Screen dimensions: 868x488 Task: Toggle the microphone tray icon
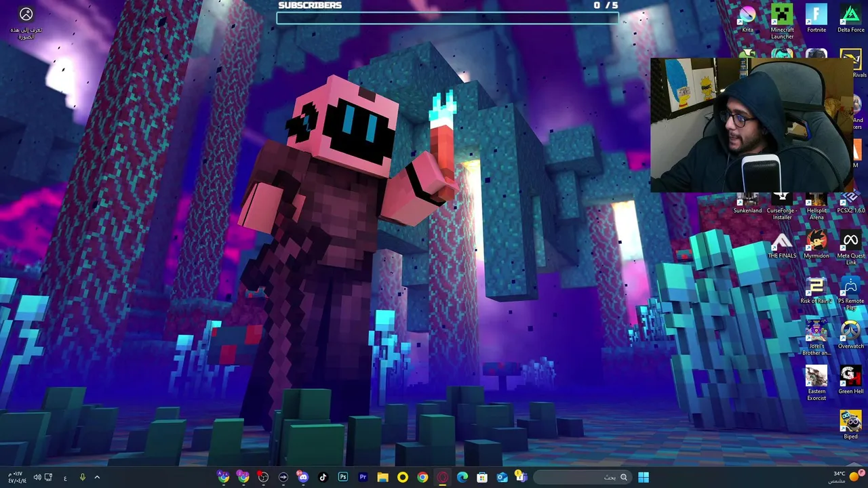point(82,477)
